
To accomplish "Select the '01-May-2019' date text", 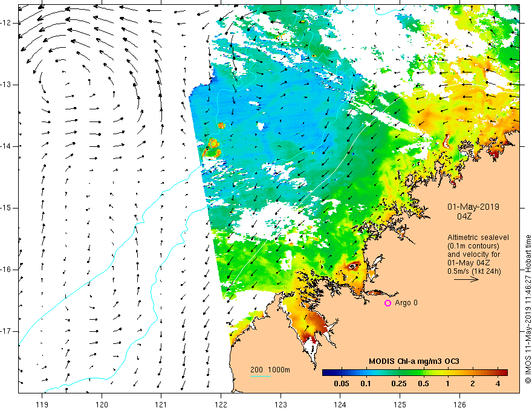I will click(473, 207).
